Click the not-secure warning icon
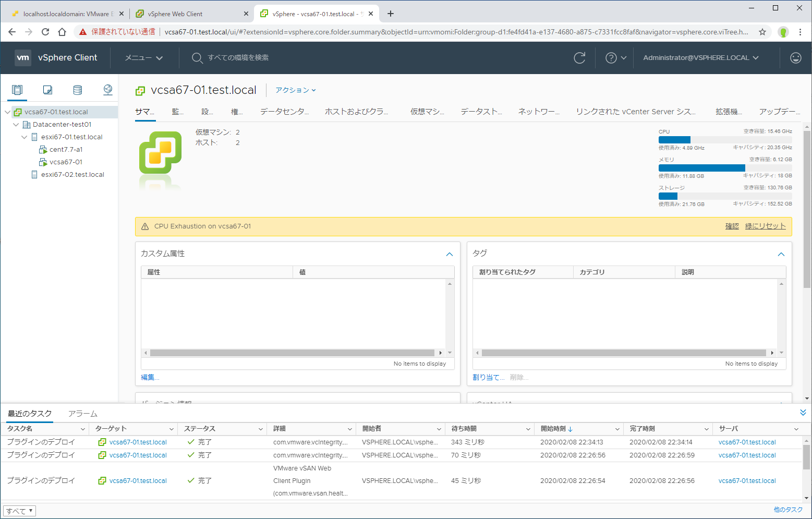Viewport: 812px width, 519px height. [x=83, y=32]
